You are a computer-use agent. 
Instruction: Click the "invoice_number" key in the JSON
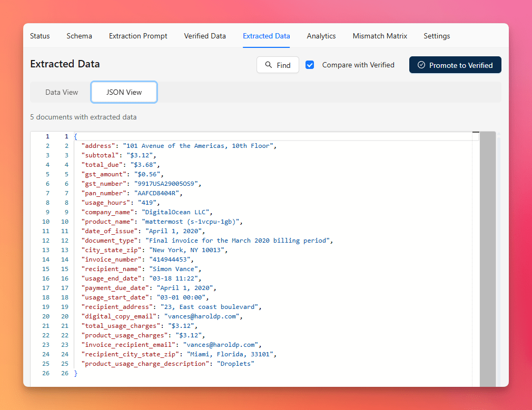coord(111,259)
